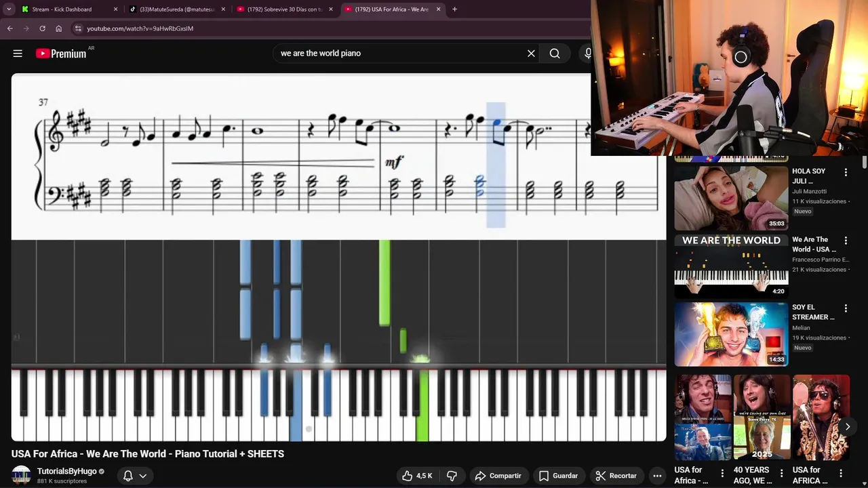Open the HOLA SOY JULI video thumbnail
This screenshot has width=868, height=488.
click(x=731, y=198)
